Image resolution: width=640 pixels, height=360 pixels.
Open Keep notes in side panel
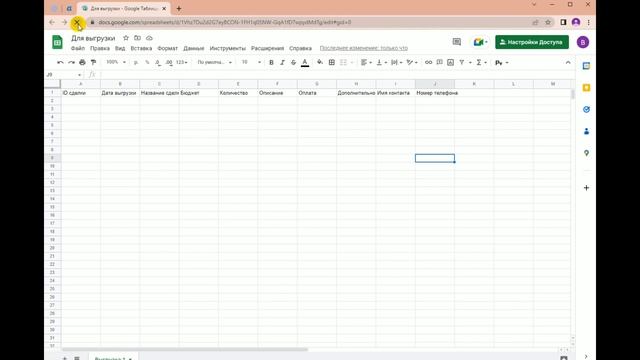[x=587, y=88]
